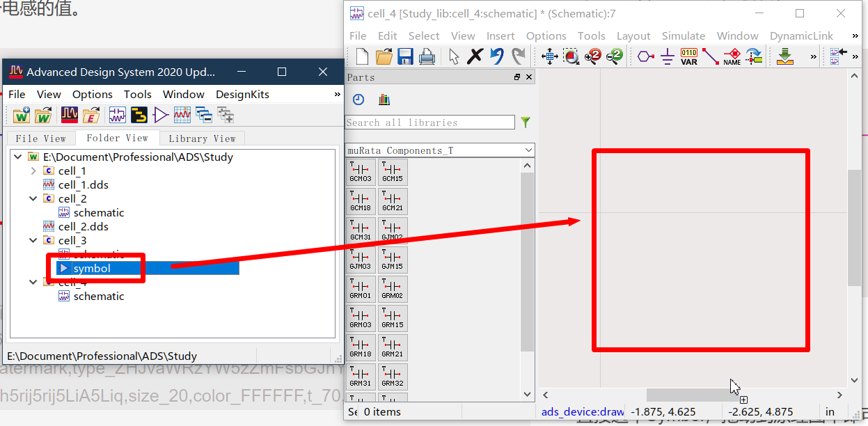Collapse the cell_3 tree node
Image resolution: width=868 pixels, height=426 pixels.
click(x=33, y=240)
